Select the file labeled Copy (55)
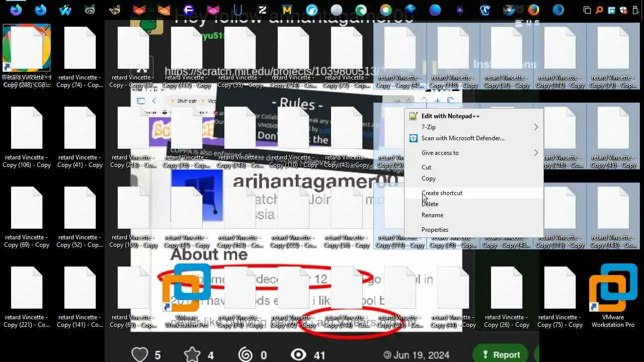Image resolution: width=644 pixels, height=362 pixels. [x=240, y=57]
